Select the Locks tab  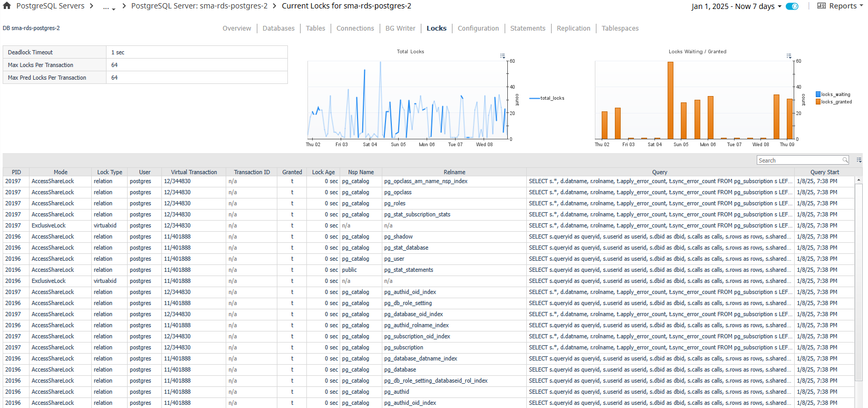[x=437, y=29]
